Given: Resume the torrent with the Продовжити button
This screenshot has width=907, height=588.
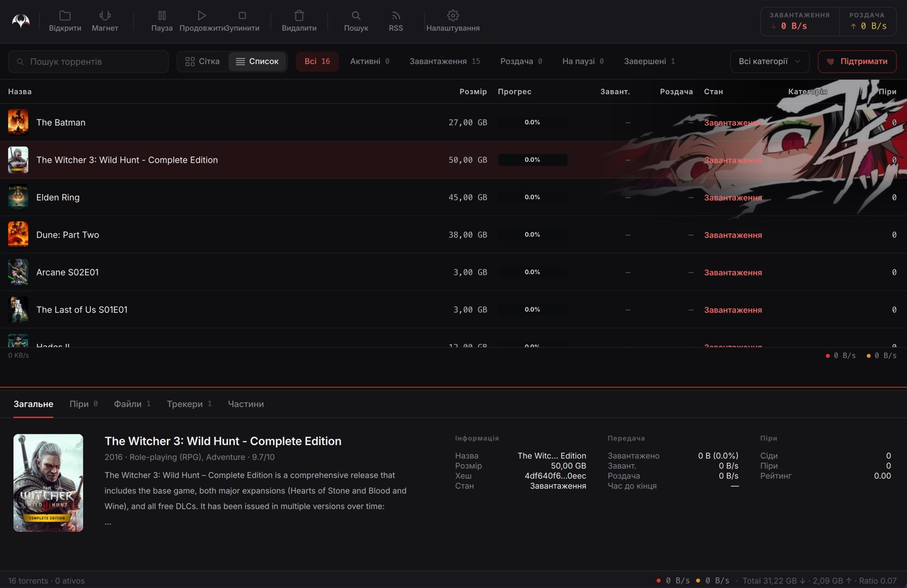Looking at the screenshot, I should (202, 21).
